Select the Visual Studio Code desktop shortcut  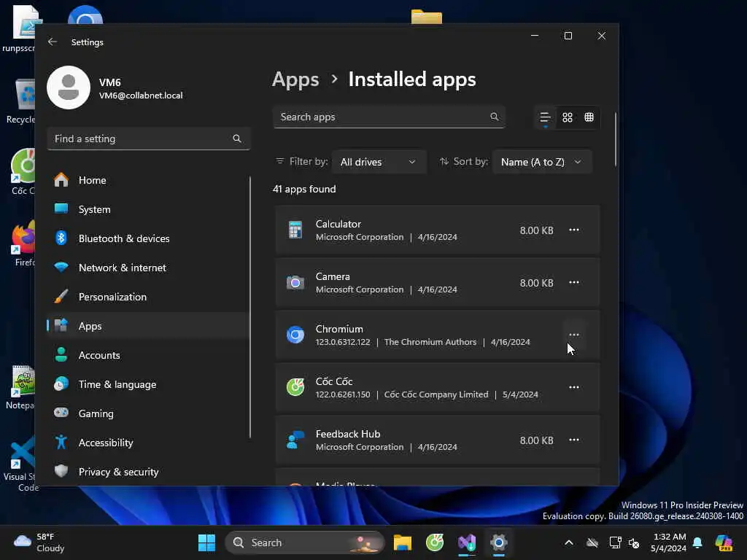click(x=20, y=463)
